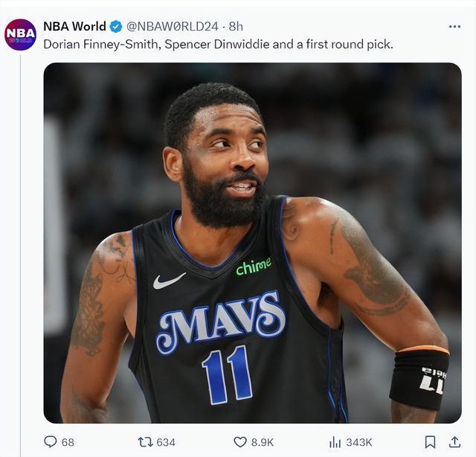Screen dimensions: 476x457
Task: Share the tweet with the upload arrow icon
Action: 454,441
